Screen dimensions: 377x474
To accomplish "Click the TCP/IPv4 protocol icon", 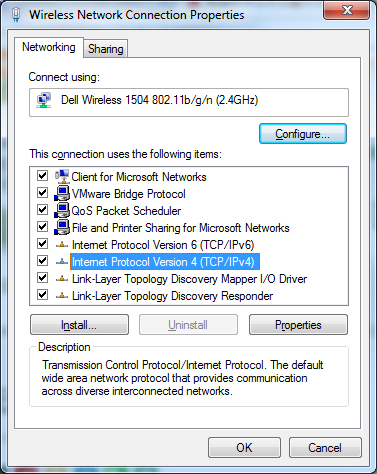I will coord(62,262).
